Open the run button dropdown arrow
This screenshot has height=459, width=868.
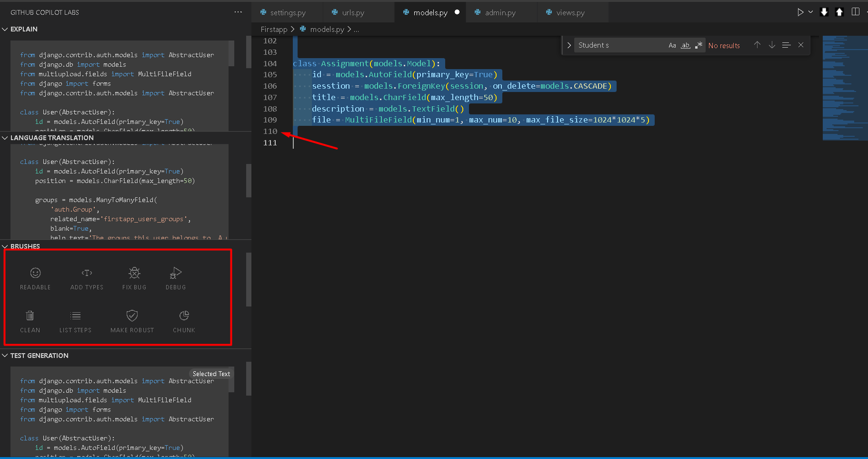point(810,12)
